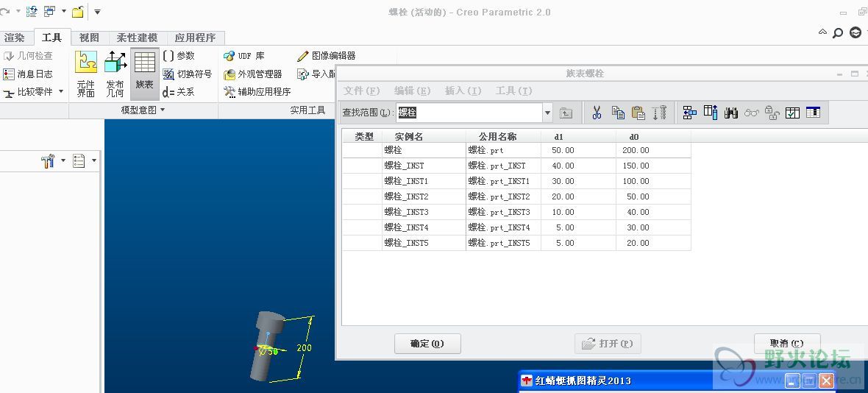The width and height of the screenshot is (868, 393).
Task: Open the 图像编辑器 image editor
Action: pos(327,56)
